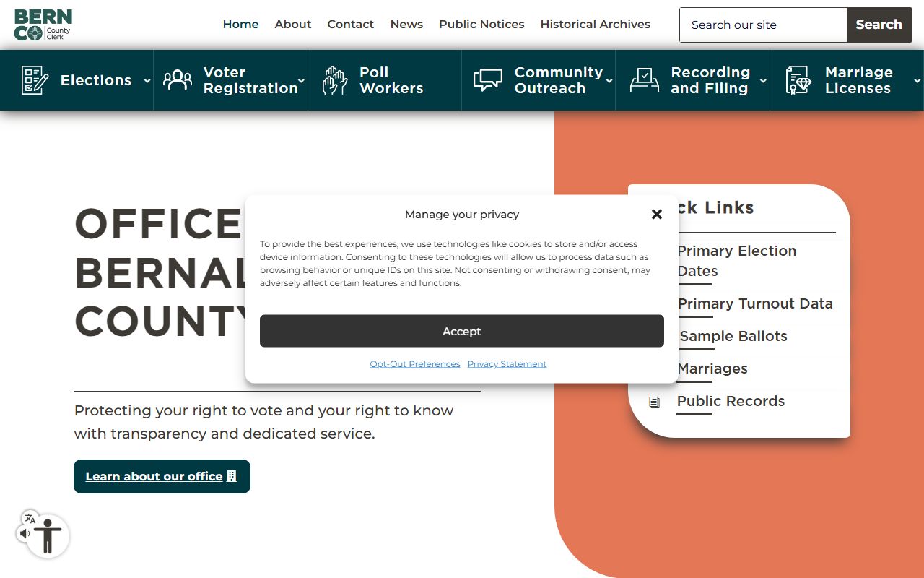Click the Elections checklist icon

point(35,80)
